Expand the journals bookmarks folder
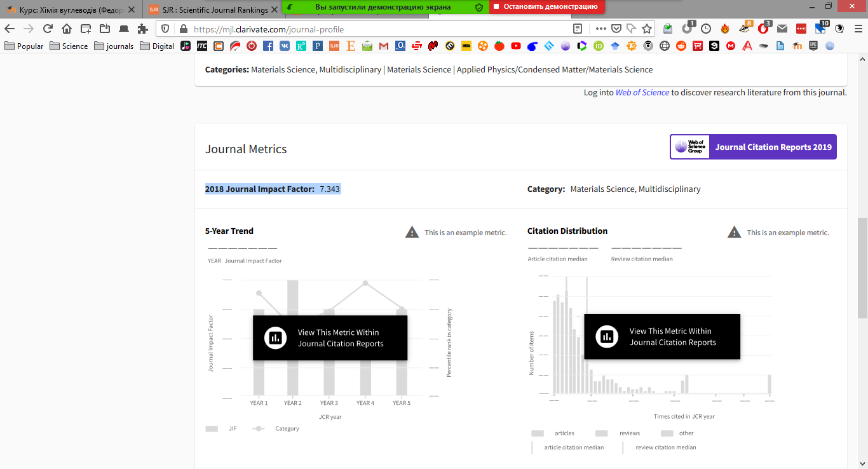Screen dimensions: 868x469 [114, 46]
